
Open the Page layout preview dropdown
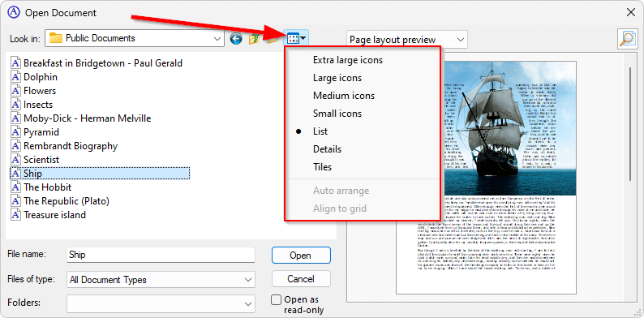461,40
